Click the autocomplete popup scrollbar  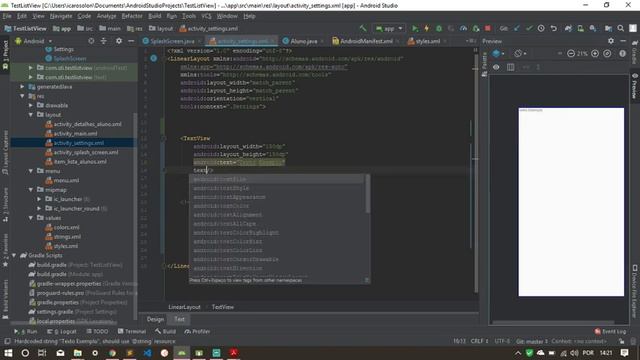[368, 194]
